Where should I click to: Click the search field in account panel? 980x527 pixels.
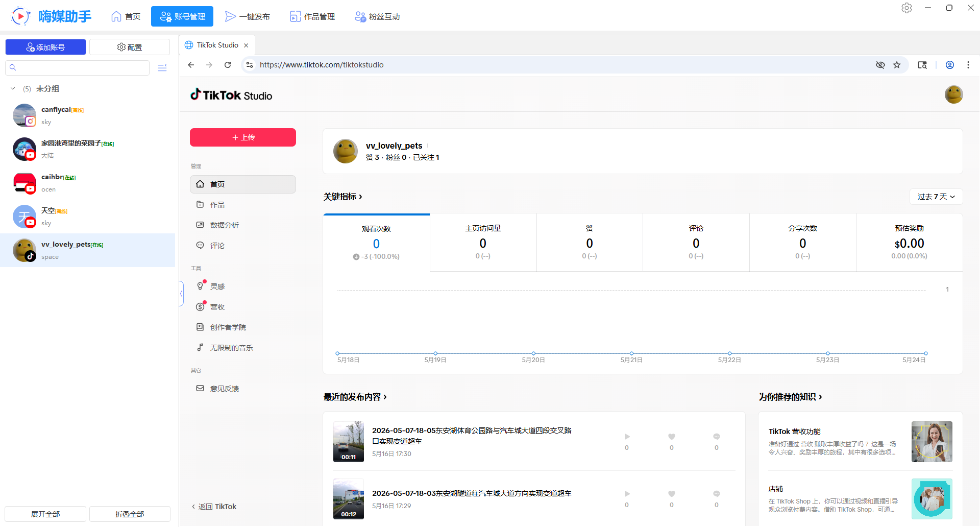point(78,67)
